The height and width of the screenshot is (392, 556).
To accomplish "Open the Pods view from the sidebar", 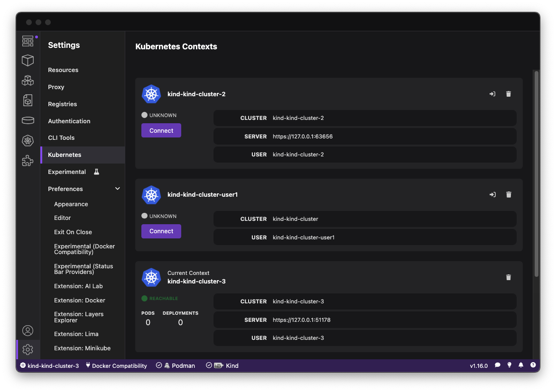I will [28, 80].
